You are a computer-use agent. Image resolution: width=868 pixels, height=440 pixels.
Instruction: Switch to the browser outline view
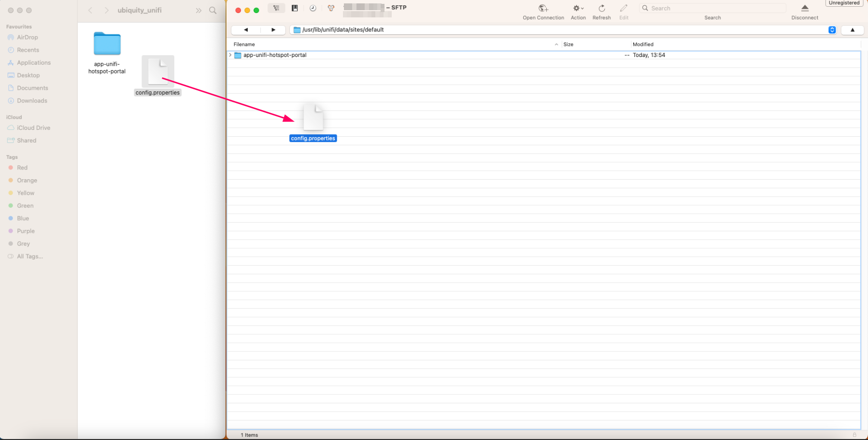tap(276, 8)
